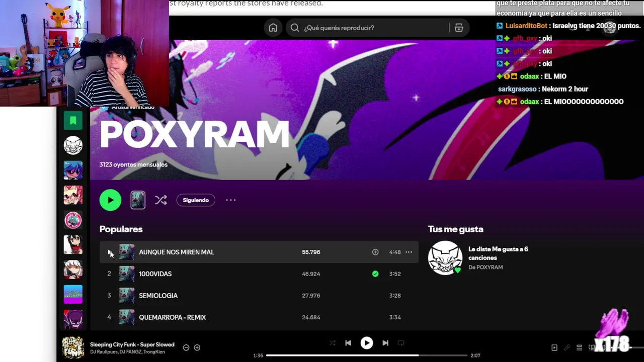
Task: Start playing POXYRAM with the green play button
Action: (110, 200)
